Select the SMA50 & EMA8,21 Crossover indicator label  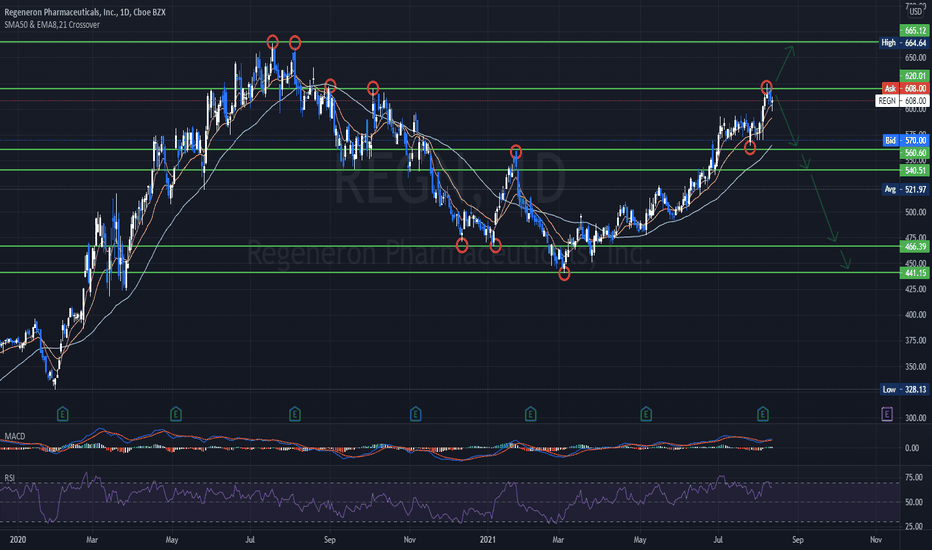[x=52, y=25]
